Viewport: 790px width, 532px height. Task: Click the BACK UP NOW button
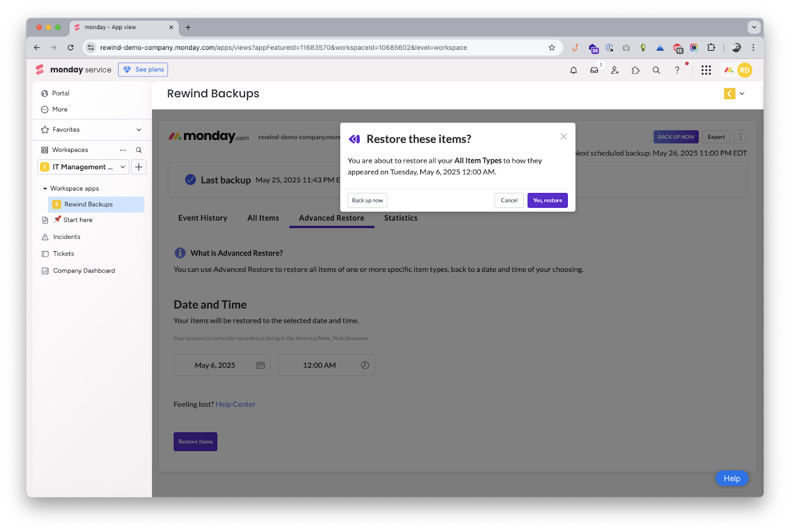[675, 137]
